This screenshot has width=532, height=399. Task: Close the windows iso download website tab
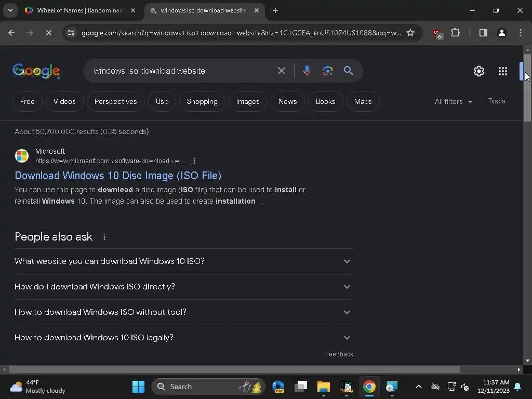(x=257, y=10)
